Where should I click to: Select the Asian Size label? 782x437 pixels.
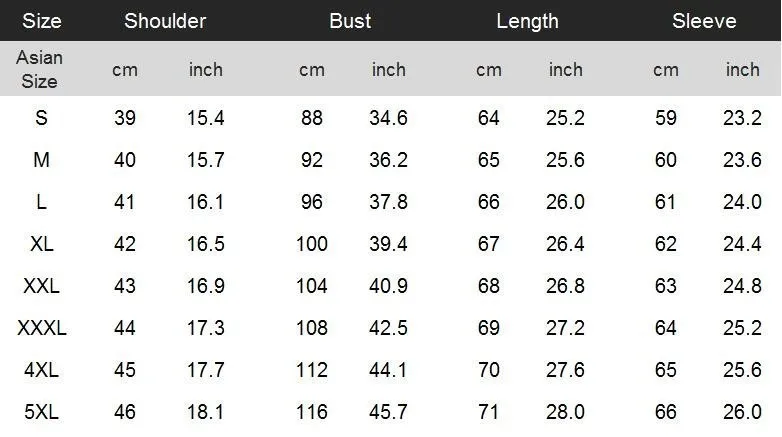(x=39, y=69)
